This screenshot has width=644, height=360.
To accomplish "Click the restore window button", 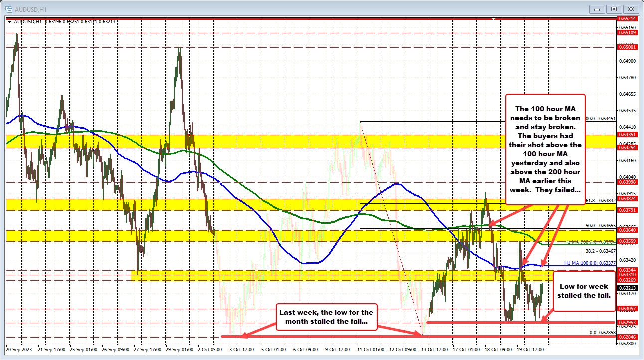I will pyautogui.click(x=612, y=8).
